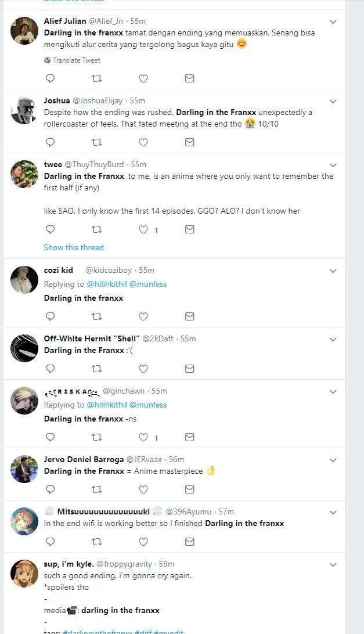Image resolution: width=364 pixels, height=634 pixels.
Task: Like twee's tweet about SAO
Action: pos(143,230)
